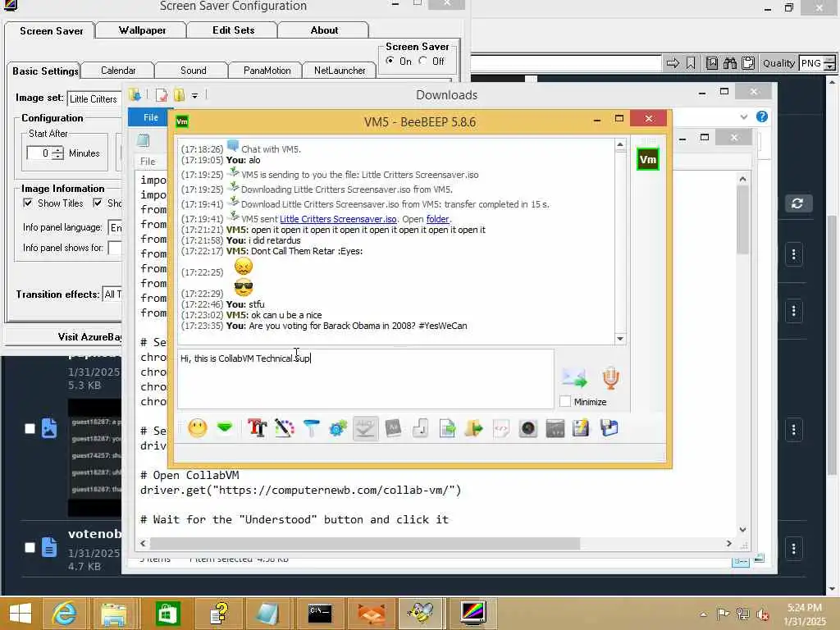Switch to the Edit Sets tab

[233, 30]
